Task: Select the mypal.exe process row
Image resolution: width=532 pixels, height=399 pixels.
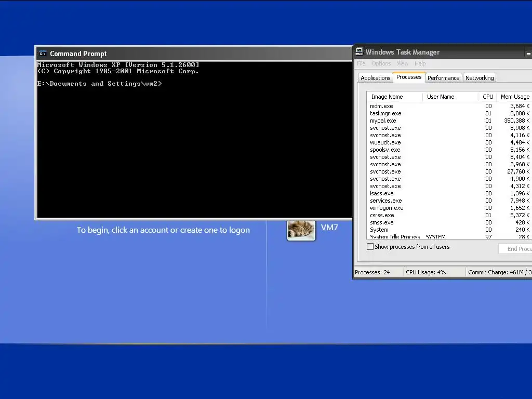Action: 449,121
